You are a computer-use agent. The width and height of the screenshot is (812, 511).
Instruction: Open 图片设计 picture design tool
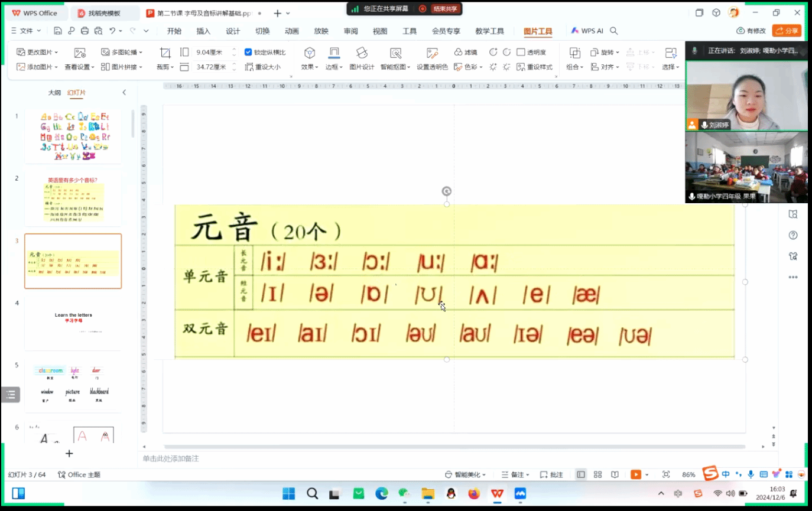coord(362,58)
